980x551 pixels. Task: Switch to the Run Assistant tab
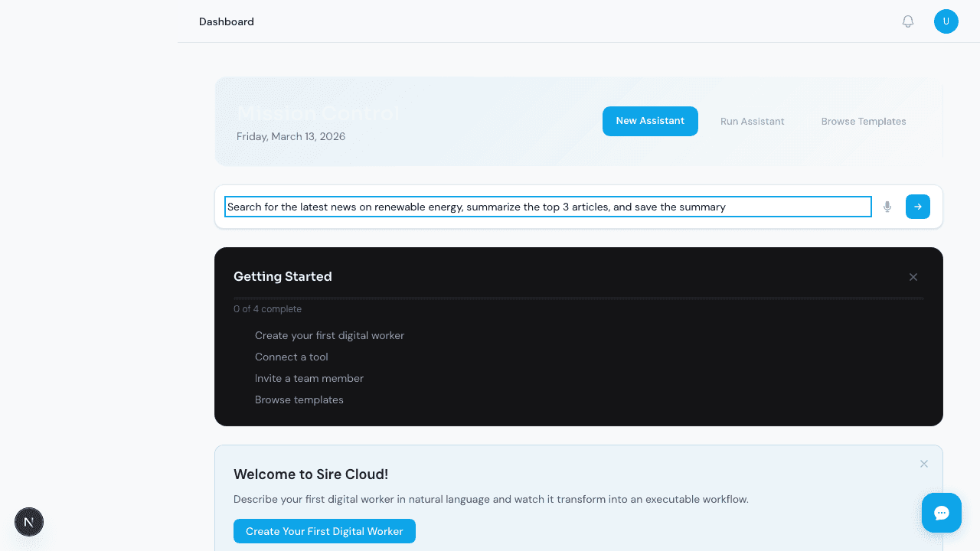752,121
